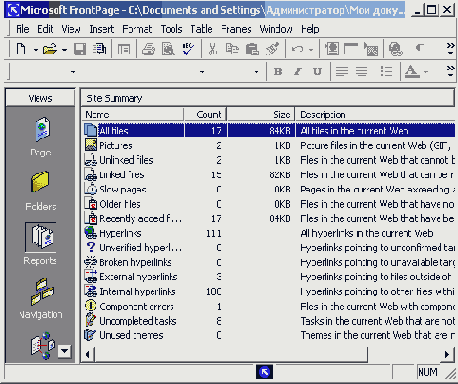The height and width of the screenshot is (384, 458).
Task: Expand the standard toolbar overflow chevron
Action: pyautogui.click(x=450, y=49)
